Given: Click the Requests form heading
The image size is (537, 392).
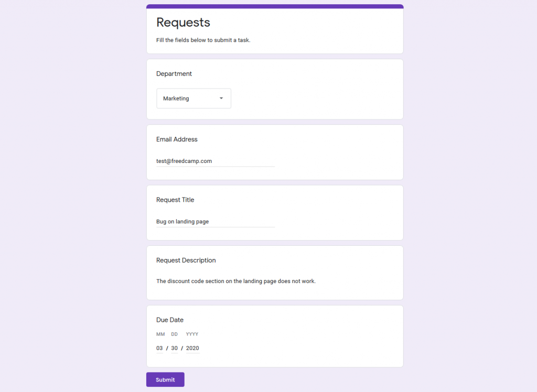Looking at the screenshot, I should click(x=183, y=23).
